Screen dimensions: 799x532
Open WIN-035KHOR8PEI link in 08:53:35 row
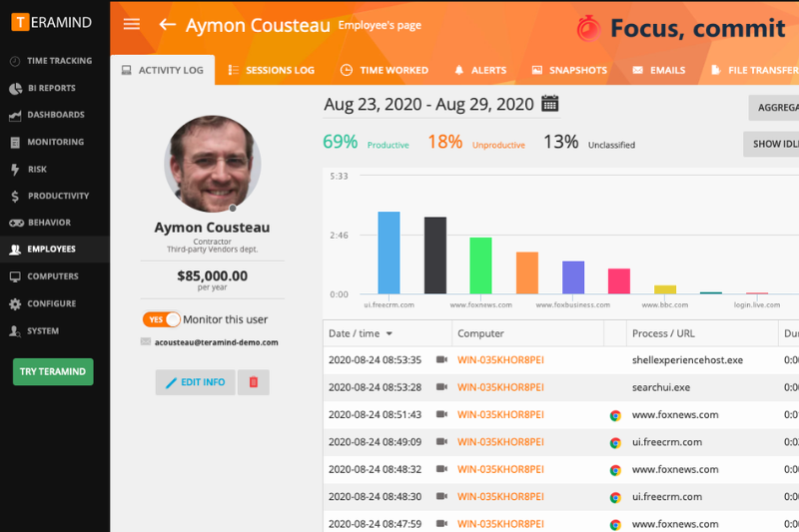coord(500,360)
